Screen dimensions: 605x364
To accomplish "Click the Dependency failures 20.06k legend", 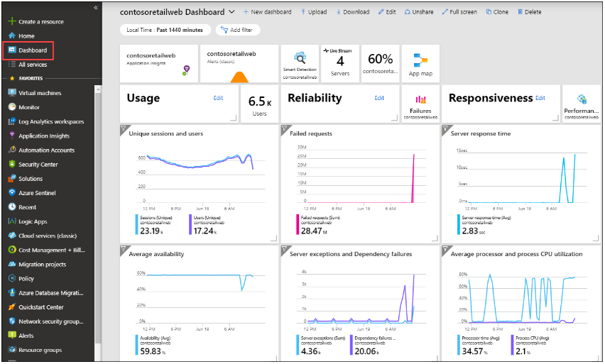I will pos(373,346).
